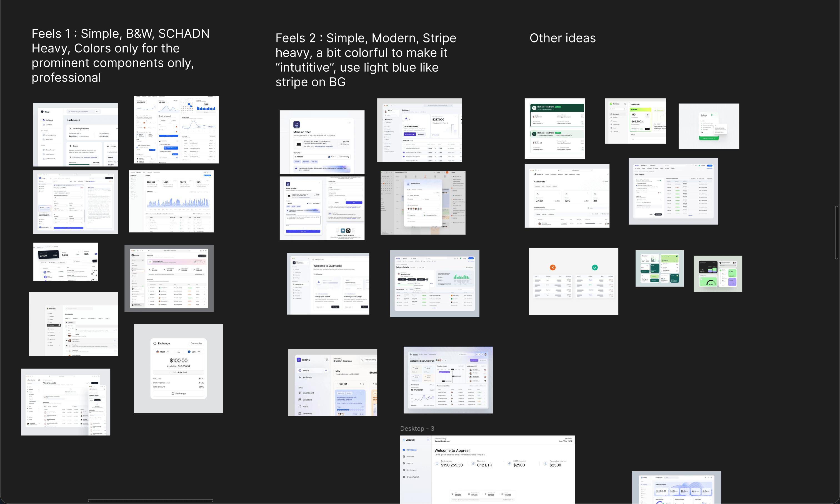
Task: Click the weihu 'Find something' search field
Action: click(369, 360)
